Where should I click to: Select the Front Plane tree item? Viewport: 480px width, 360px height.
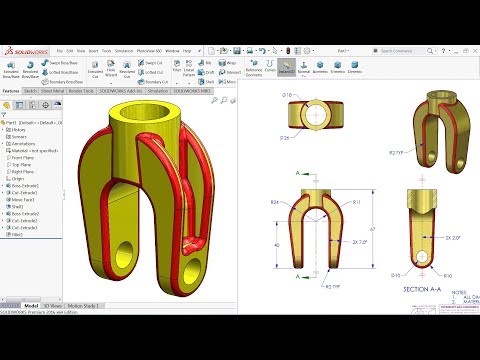(23, 158)
